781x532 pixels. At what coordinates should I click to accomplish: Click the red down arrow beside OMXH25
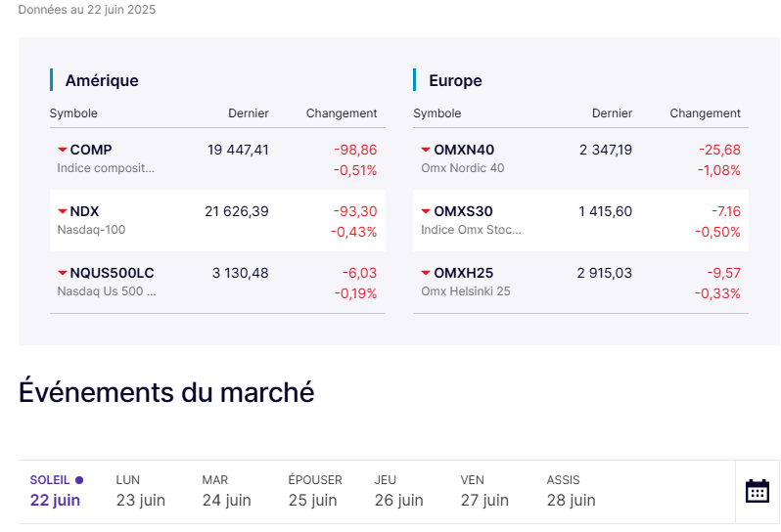click(426, 273)
